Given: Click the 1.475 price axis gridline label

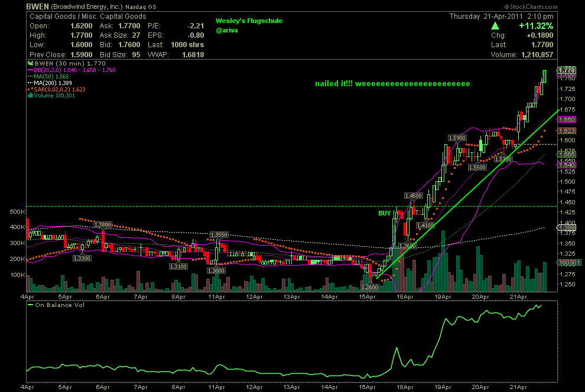Looking at the screenshot, I should [x=567, y=191].
